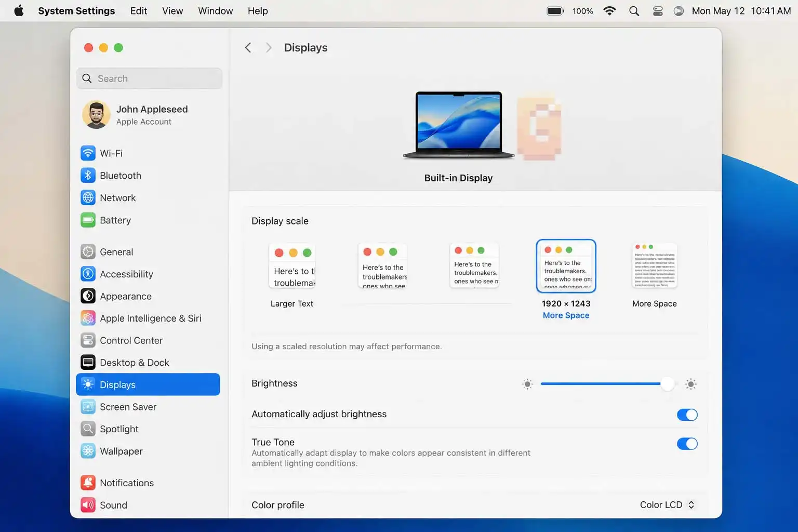Open the Window menu
798x532 pixels.
pos(215,11)
